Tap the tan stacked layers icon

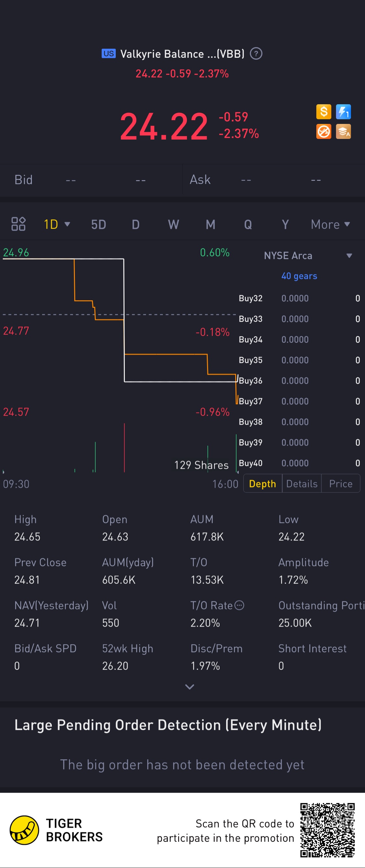(x=343, y=132)
